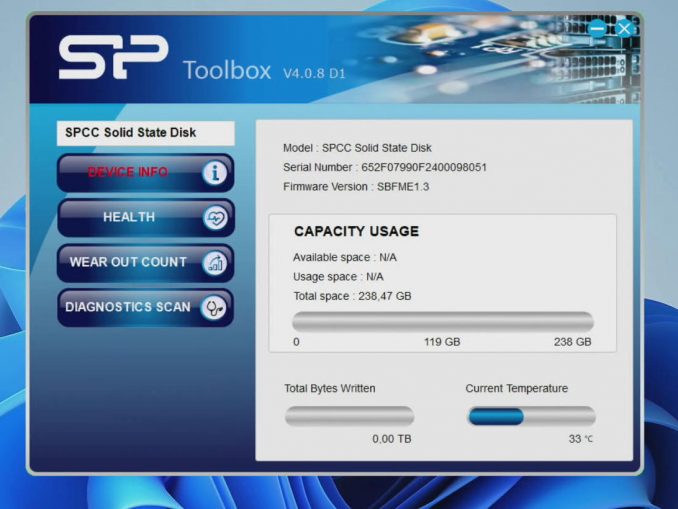Screen dimensions: 678x509
Task: Click the Current Temperature gauge
Action: [530, 416]
